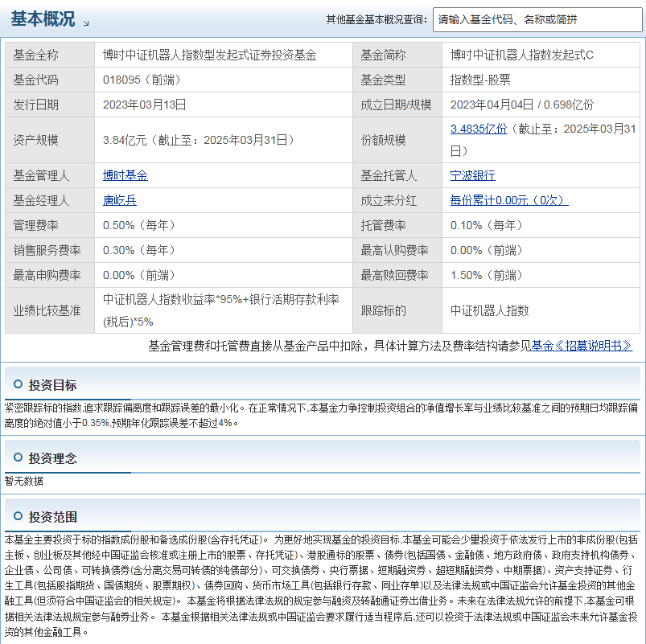
Task: Select max redemption fee 1.50%（前端）
Action: [x=487, y=275]
